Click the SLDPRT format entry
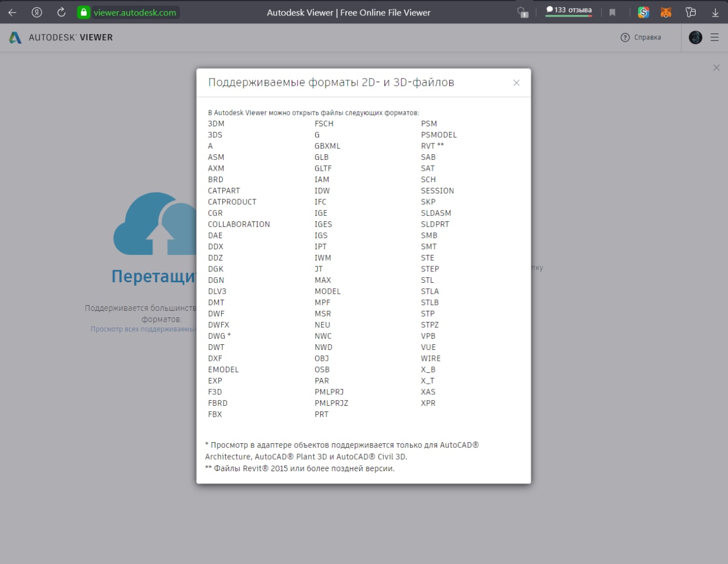 435,224
